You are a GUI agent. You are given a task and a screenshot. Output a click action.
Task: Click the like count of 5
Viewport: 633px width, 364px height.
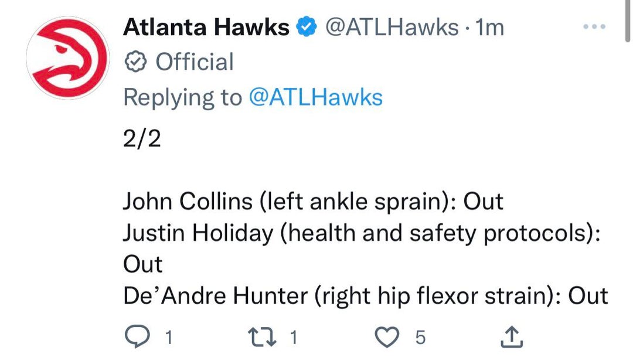[420, 337]
